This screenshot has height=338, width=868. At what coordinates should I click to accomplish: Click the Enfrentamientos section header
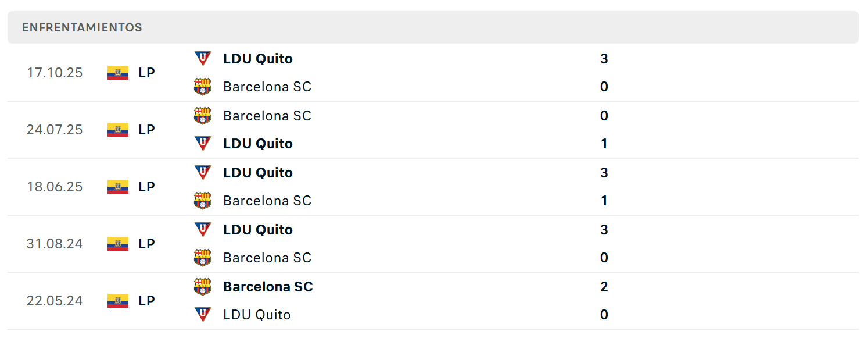82,27
